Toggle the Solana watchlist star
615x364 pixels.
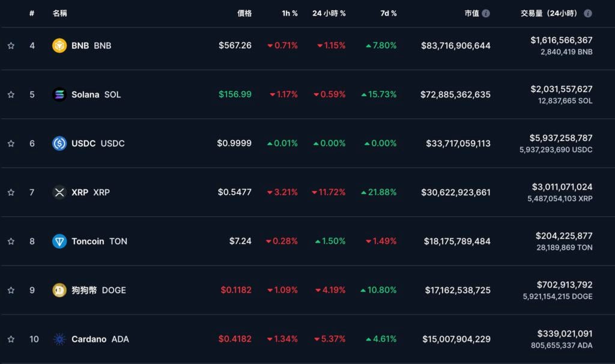tap(11, 94)
